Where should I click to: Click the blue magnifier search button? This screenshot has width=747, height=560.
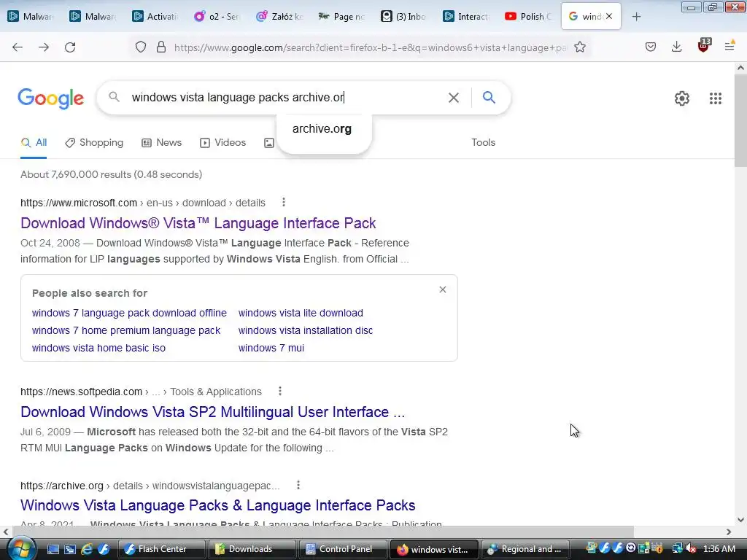[489, 97]
